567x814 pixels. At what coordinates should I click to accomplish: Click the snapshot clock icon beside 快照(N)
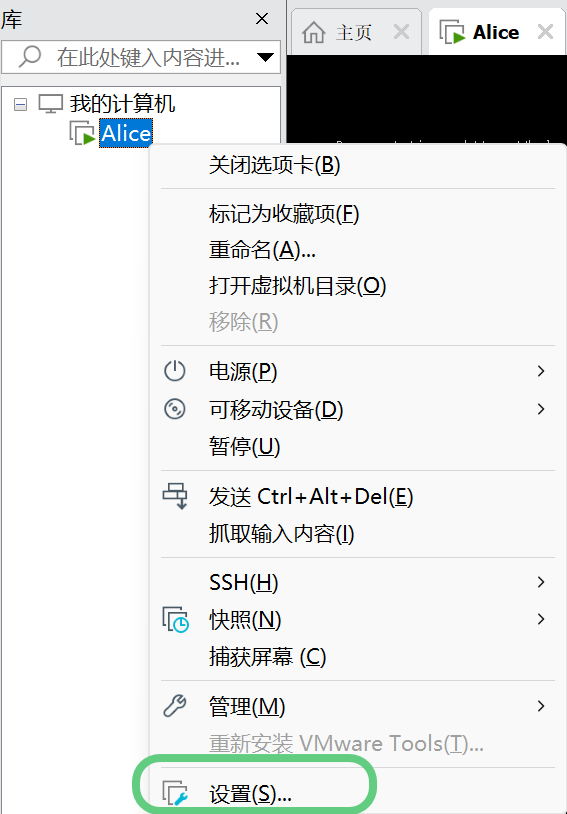pyautogui.click(x=176, y=619)
